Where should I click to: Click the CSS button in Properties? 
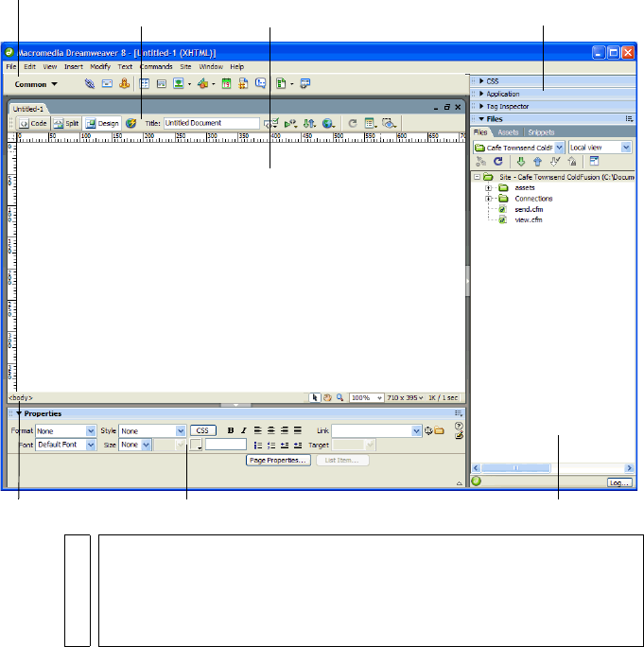202,430
